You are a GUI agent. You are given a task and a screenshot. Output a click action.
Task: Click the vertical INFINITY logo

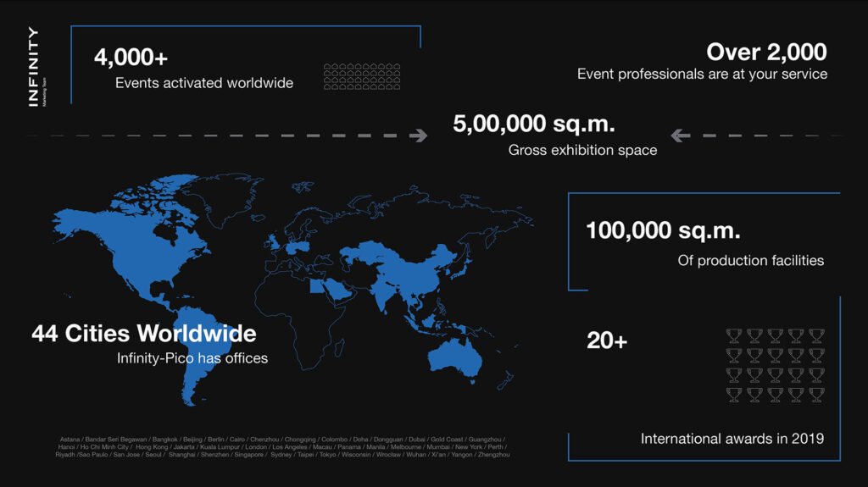pos(33,66)
